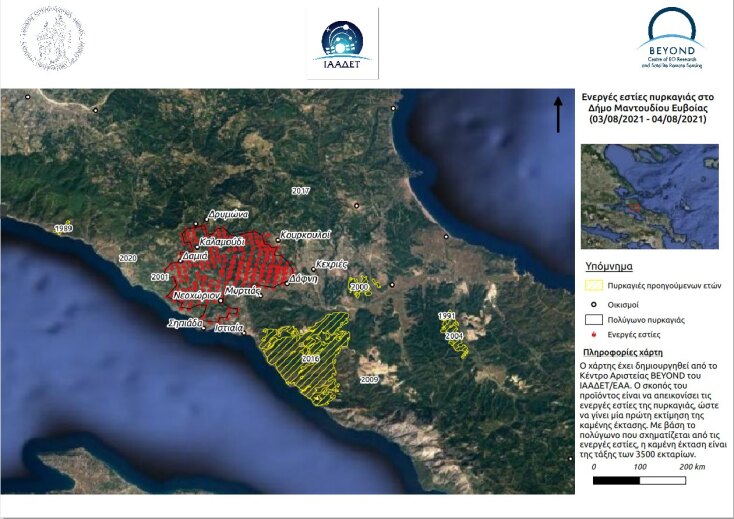Screen dimensions: 734x519
Task: Click the Πληροφορίες χάρτη heading
Action: tap(629, 354)
